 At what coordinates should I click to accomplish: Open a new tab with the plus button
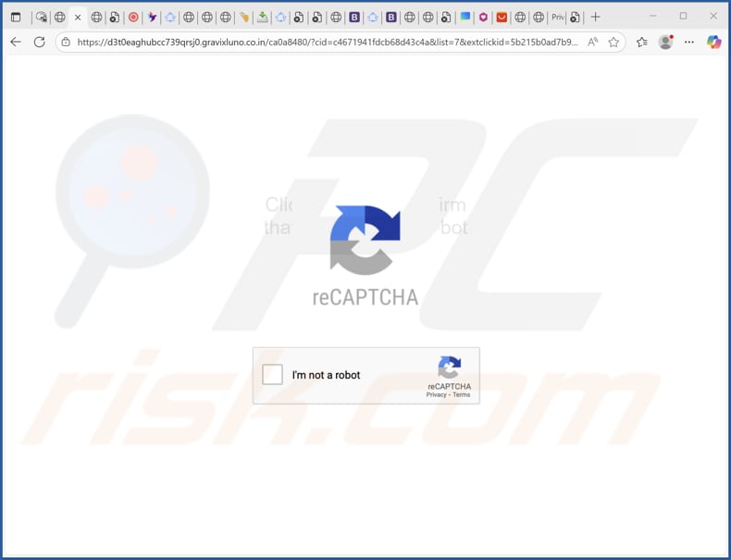[x=595, y=18]
